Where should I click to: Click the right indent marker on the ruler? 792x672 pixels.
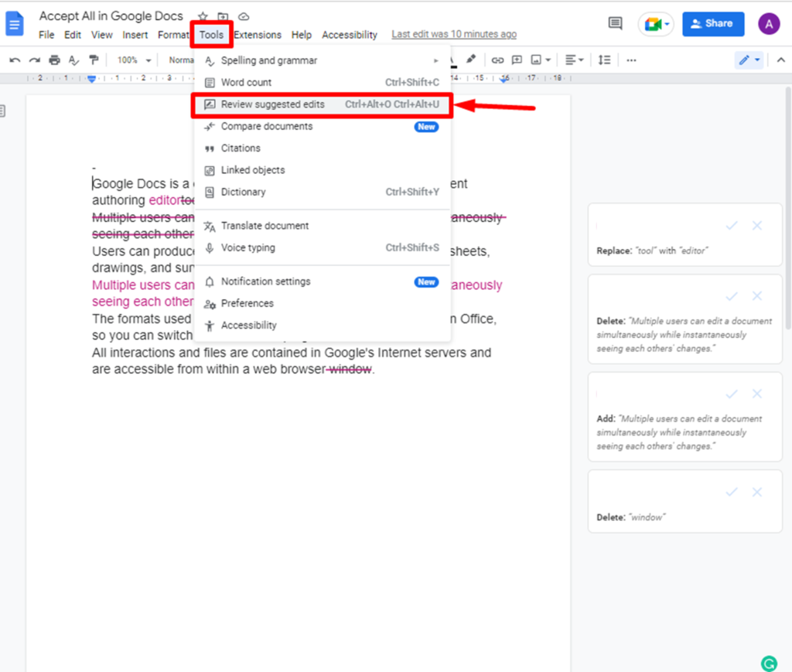point(504,79)
